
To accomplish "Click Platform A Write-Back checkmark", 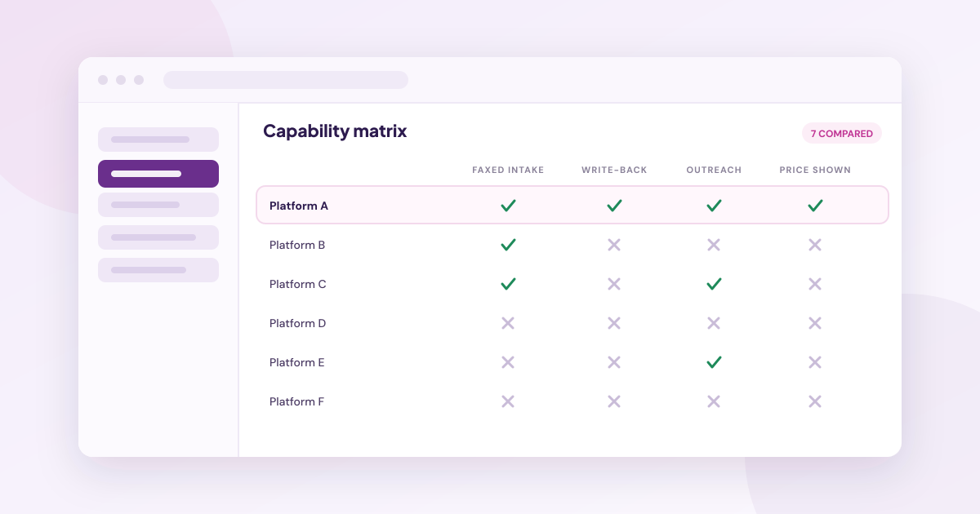I will pos(614,206).
